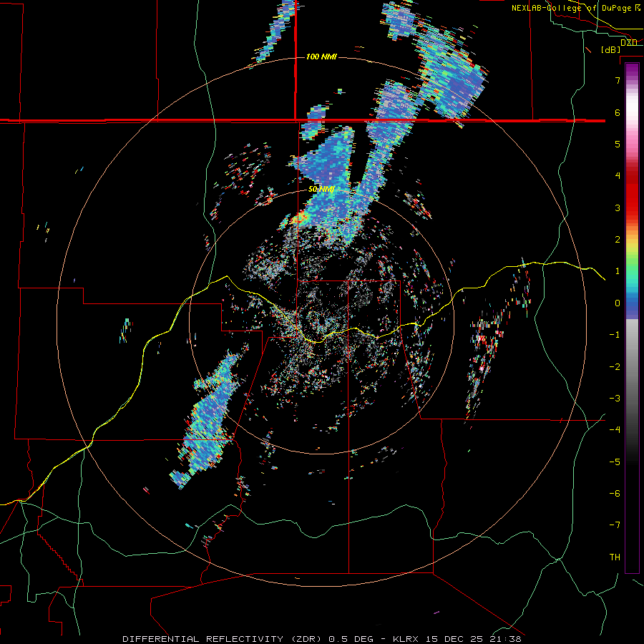Click the 21:38 timestamp in the caption
The image size is (644, 644).
[506, 639]
